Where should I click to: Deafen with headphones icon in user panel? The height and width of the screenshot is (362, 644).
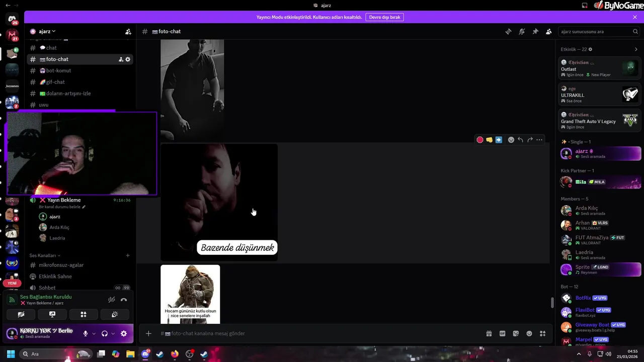pos(105,333)
